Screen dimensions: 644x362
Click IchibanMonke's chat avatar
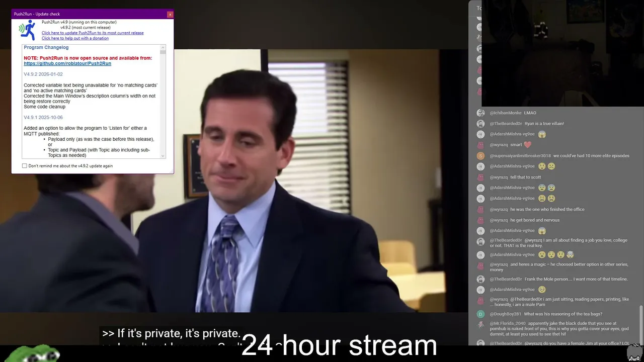(480, 113)
